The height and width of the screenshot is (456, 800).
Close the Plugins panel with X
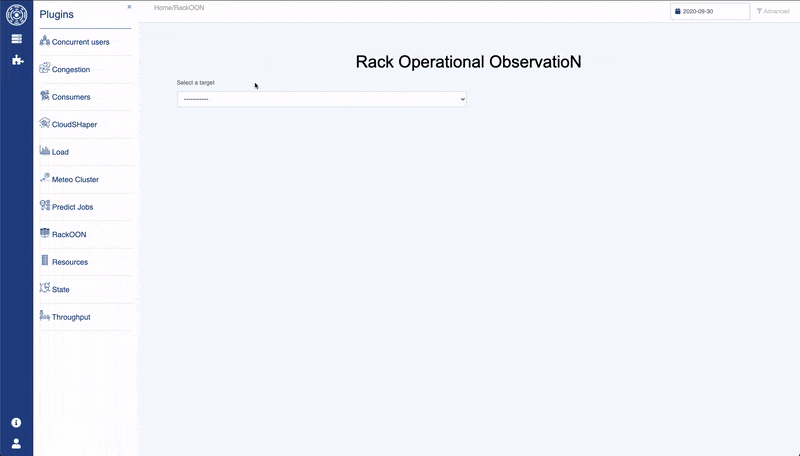[x=129, y=7]
